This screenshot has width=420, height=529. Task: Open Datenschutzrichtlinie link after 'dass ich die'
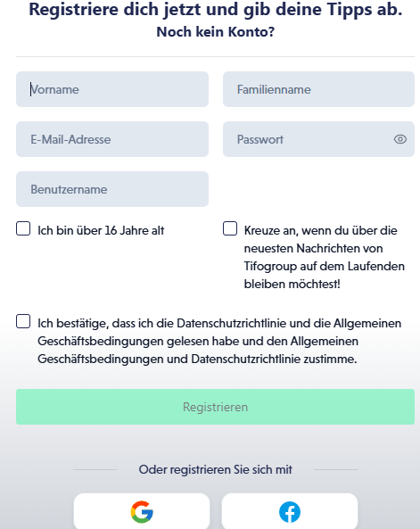(x=232, y=323)
